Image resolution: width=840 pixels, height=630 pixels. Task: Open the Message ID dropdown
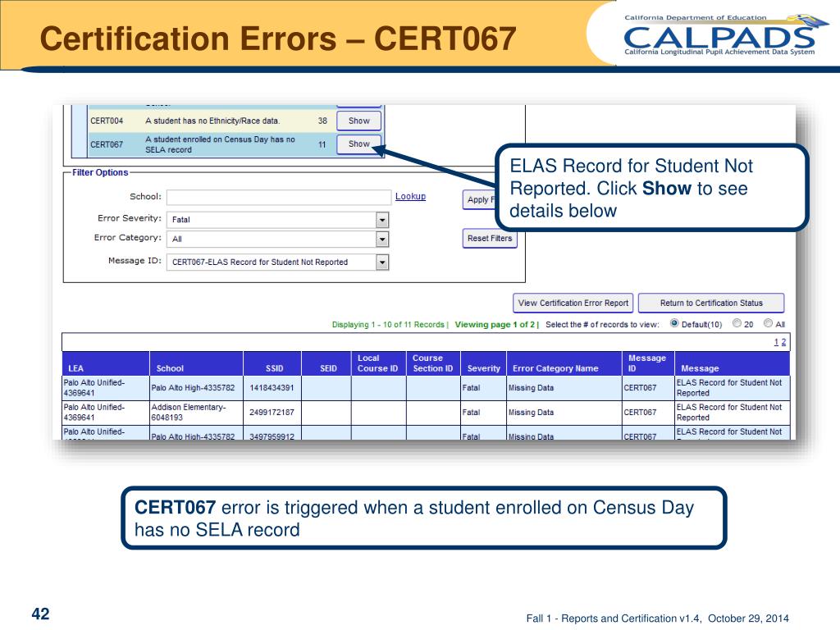pos(382,262)
